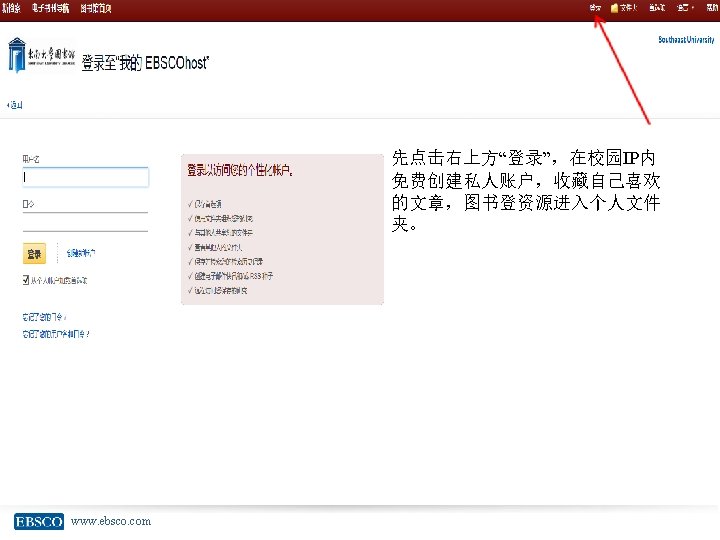Viewport: 720px width, 540px height.
Task: Open the library homepage menu (third top-left item)
Action: 96,8
